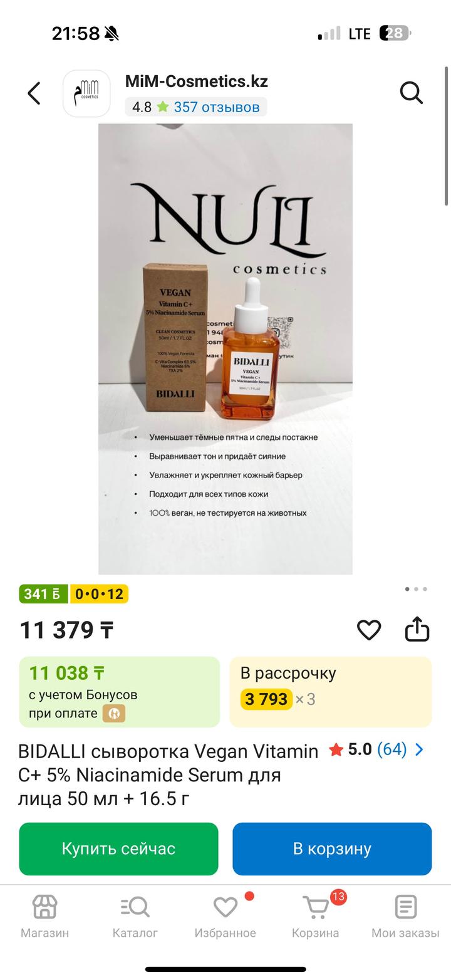This screenshot has width=451, height=980.
Task: Select the 11 038 ₸ bonus price option
Action: pos(119,692)
